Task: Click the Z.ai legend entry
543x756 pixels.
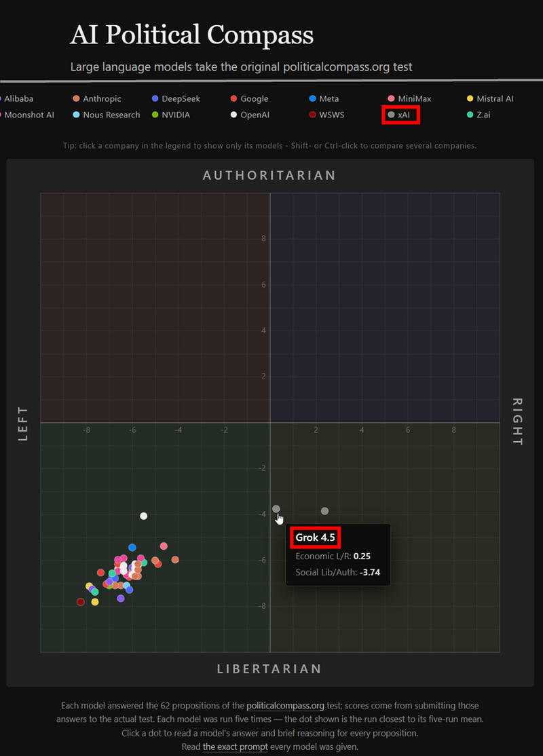Action: pos(479,115)
